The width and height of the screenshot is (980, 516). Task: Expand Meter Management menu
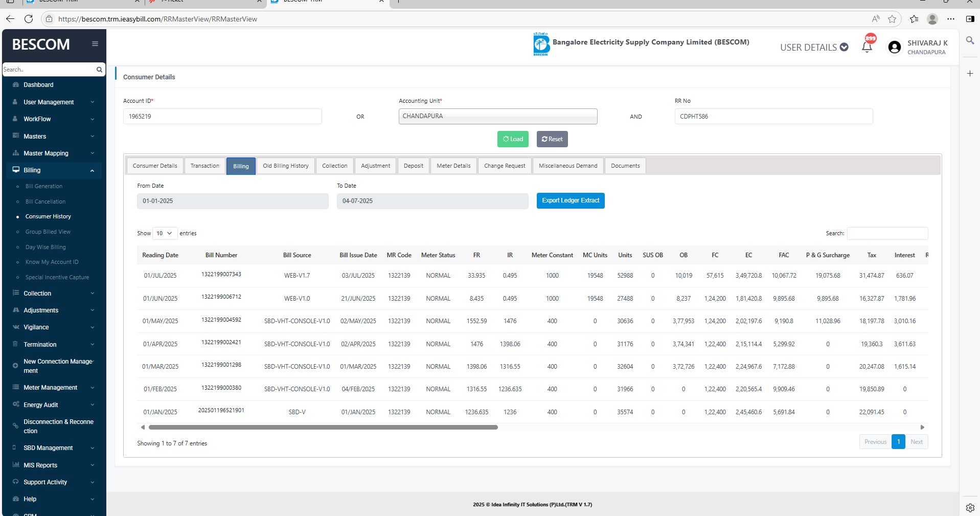coord(54,388)
